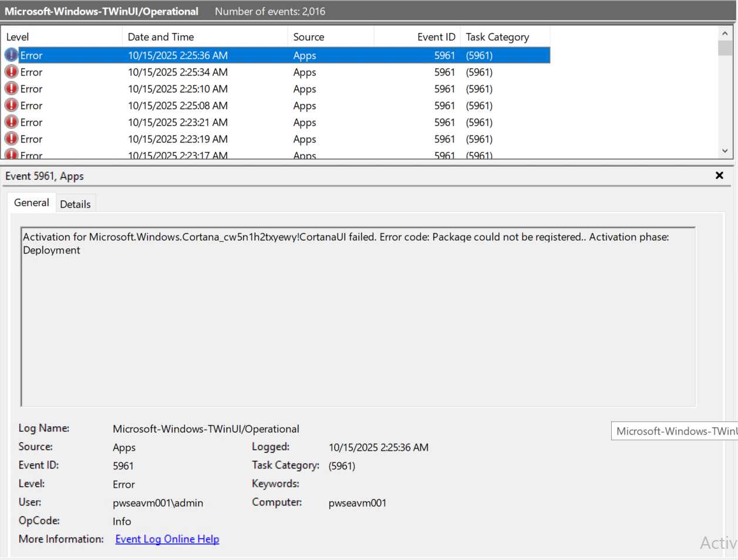Click the User value pwseavm001\admin
The width and height of the screenshot is (738, 560).
coord(158,502)
